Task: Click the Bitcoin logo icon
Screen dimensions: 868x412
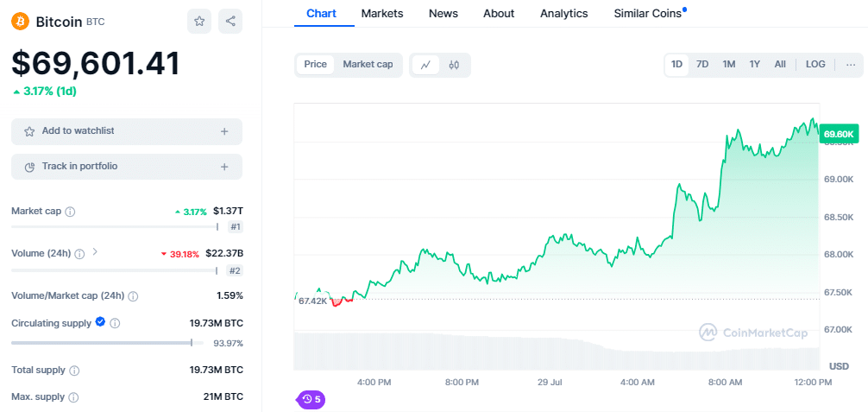Action: [x=20, y=22]
